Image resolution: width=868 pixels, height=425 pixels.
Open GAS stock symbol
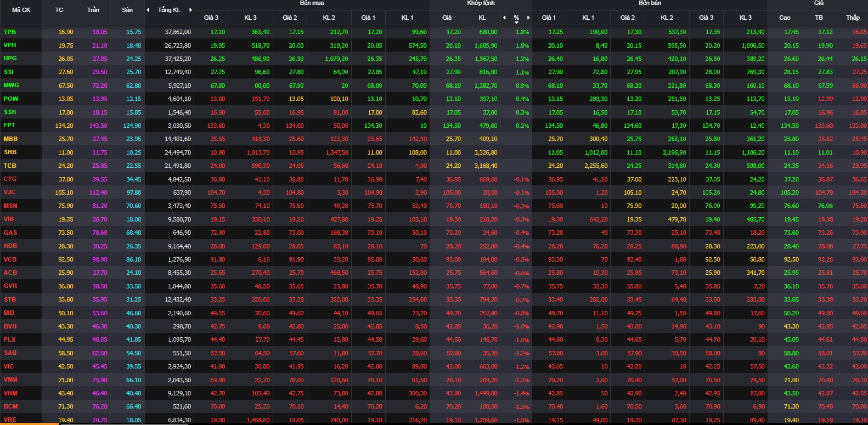tap(10, 233)
